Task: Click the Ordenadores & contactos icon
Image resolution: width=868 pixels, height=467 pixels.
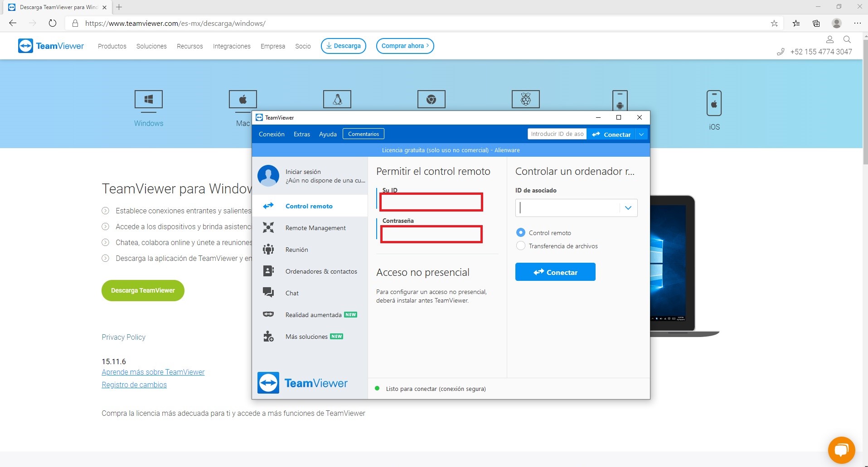Action: click(x=268, y=271)
